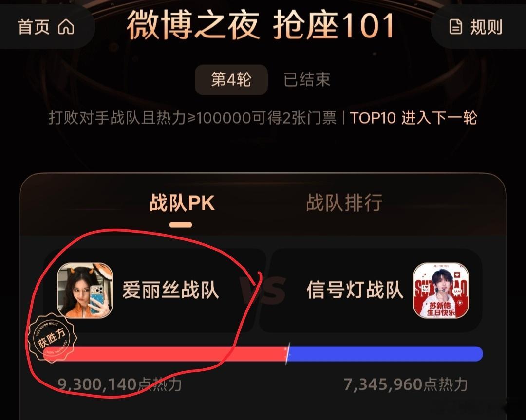Tap 7,345,960点热力 score text
526x420 pixels.
click(406, 384)
